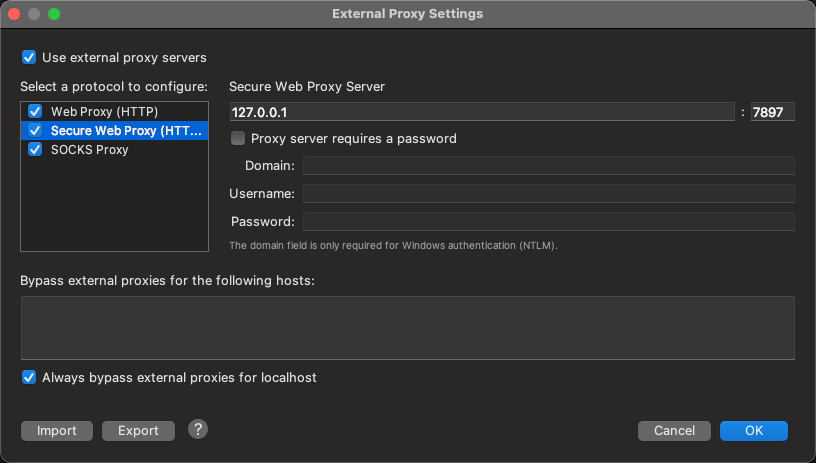Cancel the proxy settings dialog
The width and height of the screenshot is (816, 463).
click(x=674, y=431)
